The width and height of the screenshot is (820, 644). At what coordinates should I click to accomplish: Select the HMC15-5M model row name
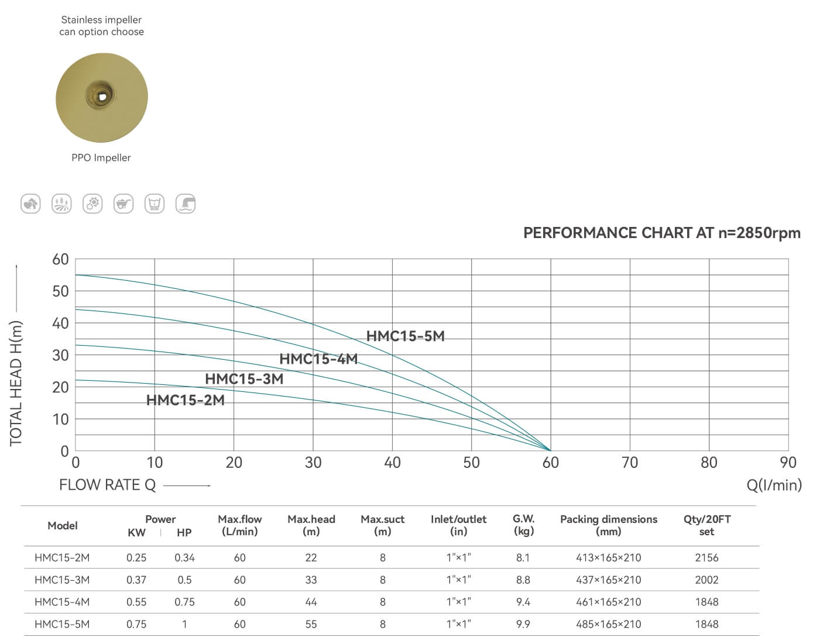coord(62,624)
